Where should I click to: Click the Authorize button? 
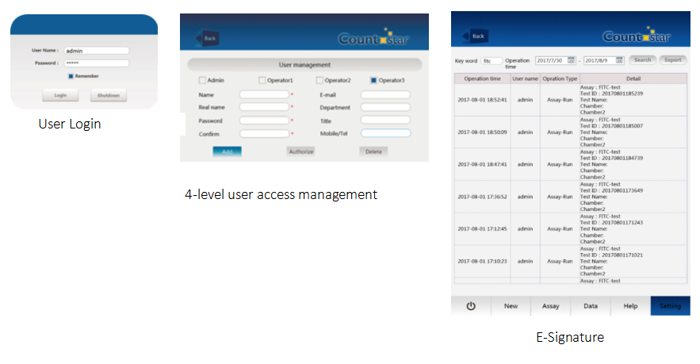coord(301,151)
